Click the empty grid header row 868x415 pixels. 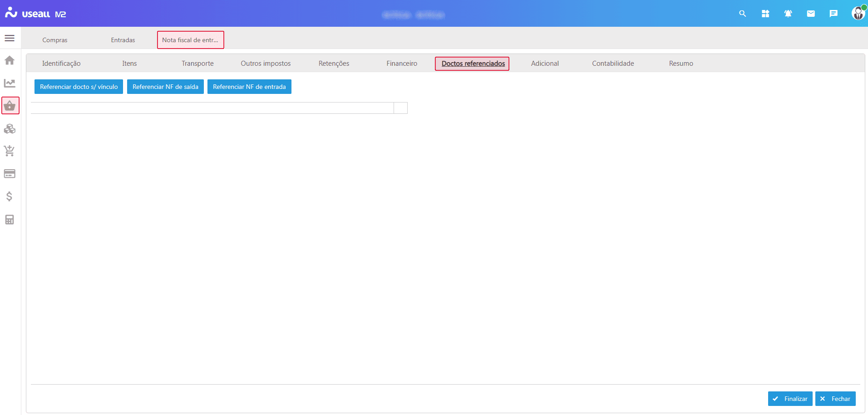[212, 108]
